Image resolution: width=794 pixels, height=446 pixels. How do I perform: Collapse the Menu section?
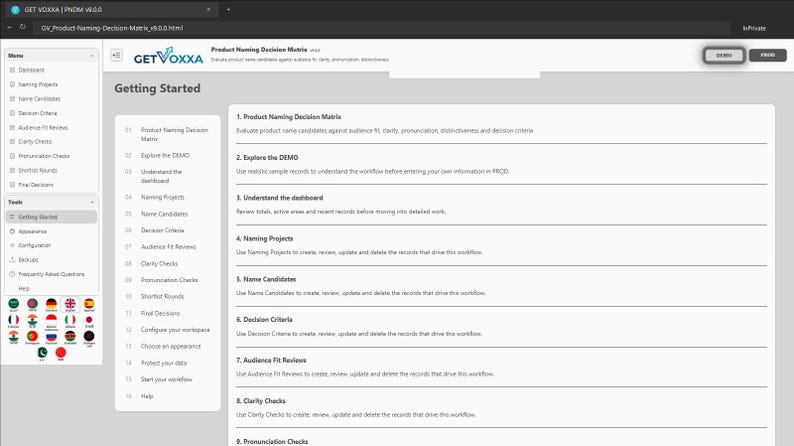tap(92, 56)
